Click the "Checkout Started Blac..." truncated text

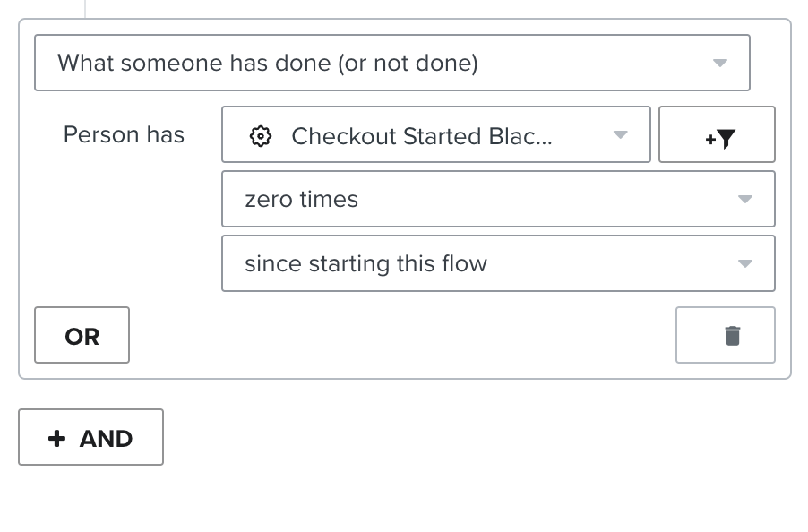pos(422,136)
